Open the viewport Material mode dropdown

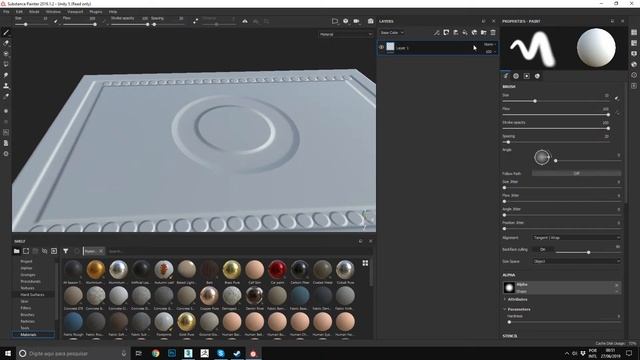point(346,34)
